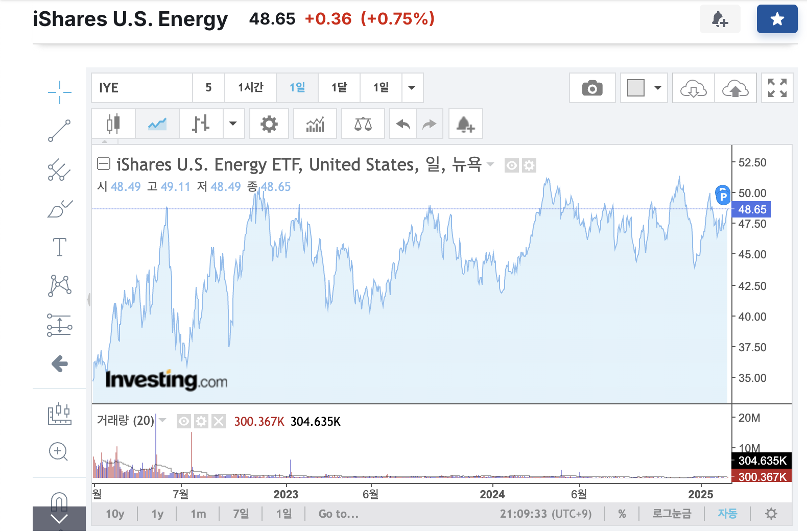This screenshot has width=807, height=532.
Task: Select the highlighted 1일 interval
Action: pos(297,88)
